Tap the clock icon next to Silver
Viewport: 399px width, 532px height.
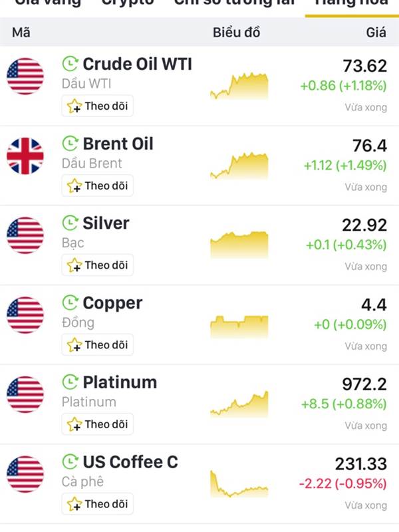tap(70, 223)
